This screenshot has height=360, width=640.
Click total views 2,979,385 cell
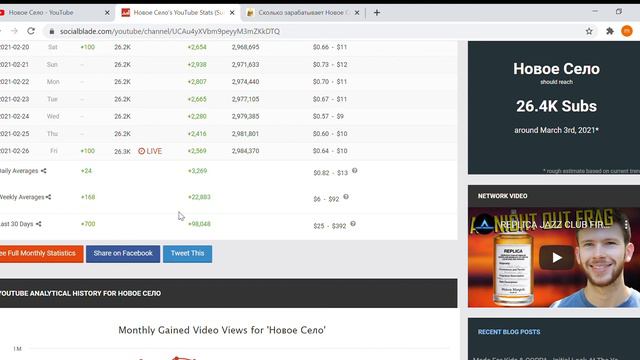[245, 116]
